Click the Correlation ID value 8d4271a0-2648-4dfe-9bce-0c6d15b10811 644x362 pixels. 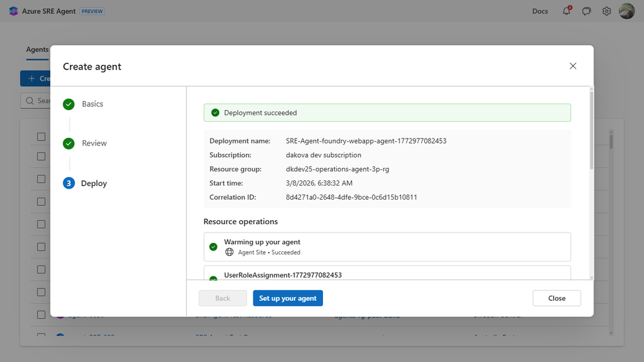(x=351, y=197)
